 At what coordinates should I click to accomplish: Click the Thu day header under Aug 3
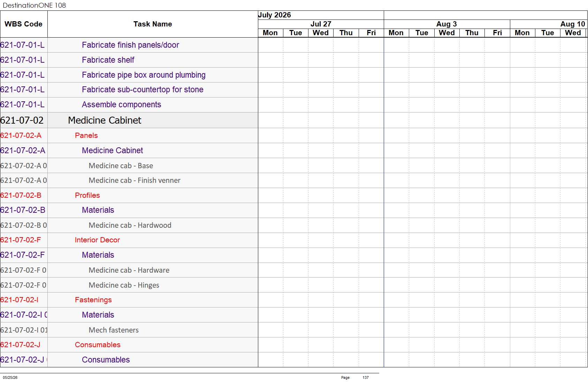point(472,33)
